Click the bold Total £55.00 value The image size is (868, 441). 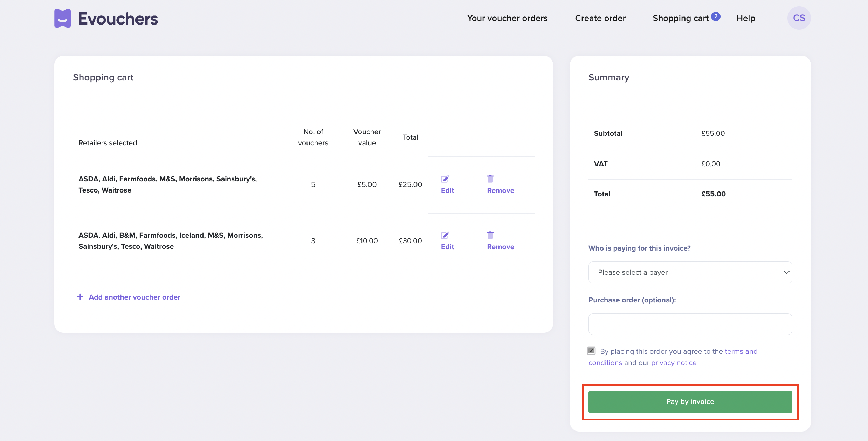tap(713, 194)
